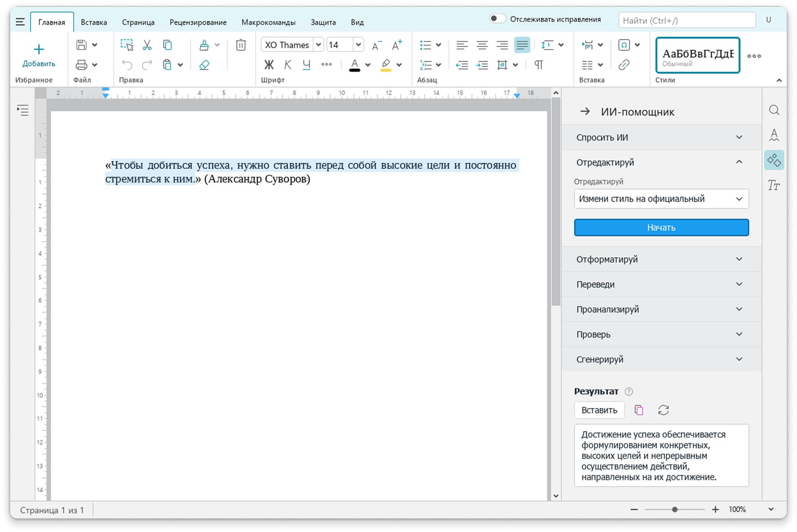
Task: Toggle the Отслеживать исправления switch
Action: (x=497, y=19)
